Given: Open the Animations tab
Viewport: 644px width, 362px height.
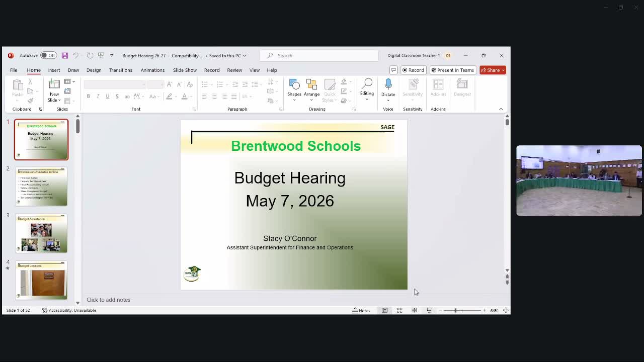Looking at the screenshot, I should coord(152,70).
